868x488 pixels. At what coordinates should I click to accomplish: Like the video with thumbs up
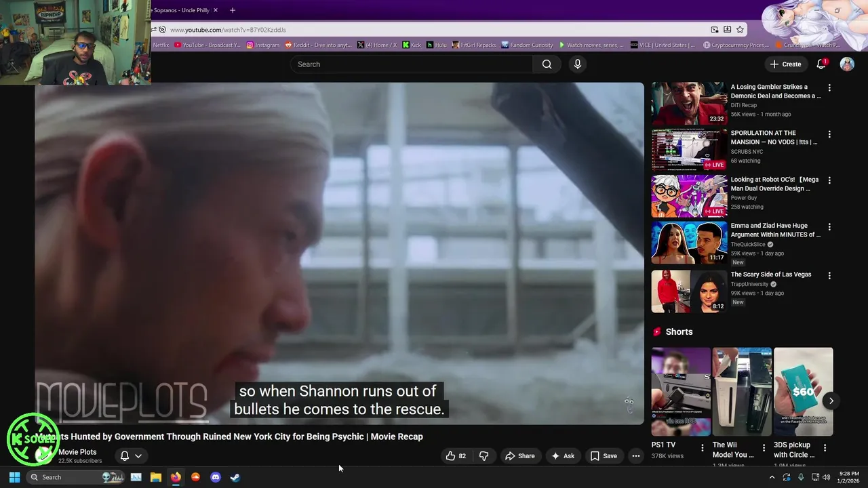(456, 456)
